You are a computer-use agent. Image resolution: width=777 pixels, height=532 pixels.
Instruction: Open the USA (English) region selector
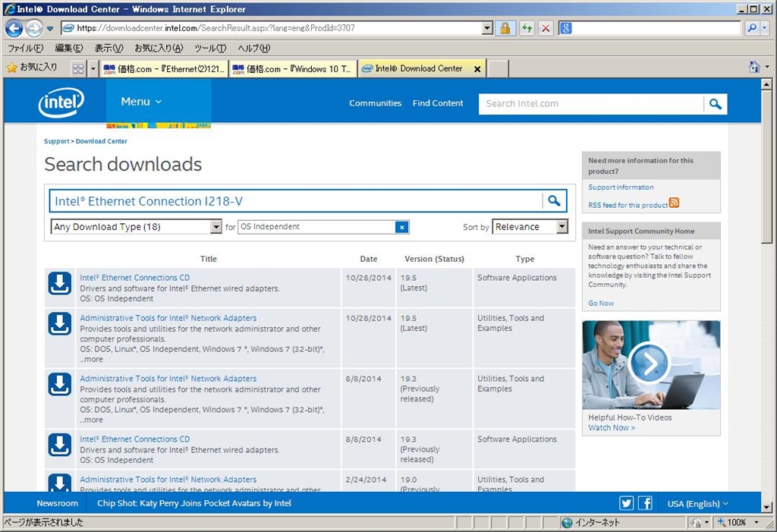tap(698, 504)
